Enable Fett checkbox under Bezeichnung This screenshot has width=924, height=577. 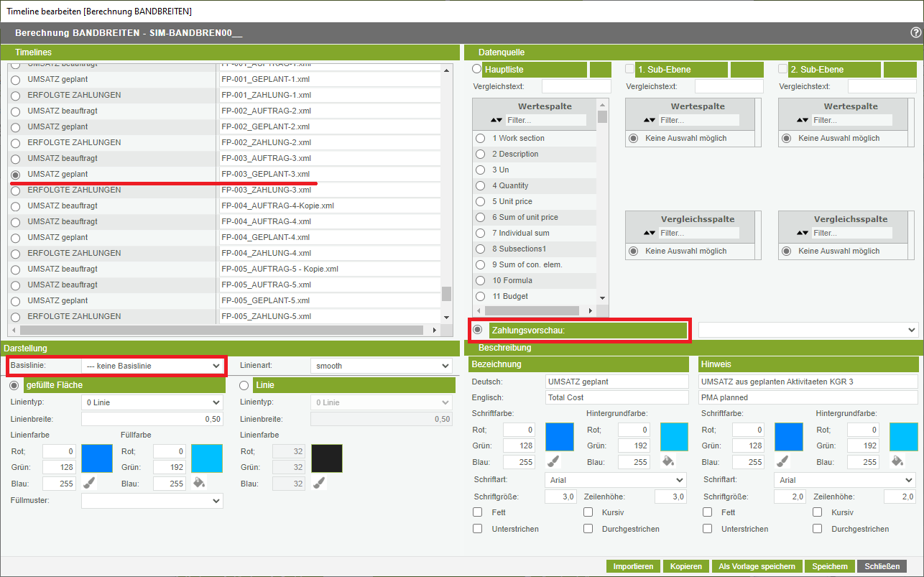pos(478,512)
